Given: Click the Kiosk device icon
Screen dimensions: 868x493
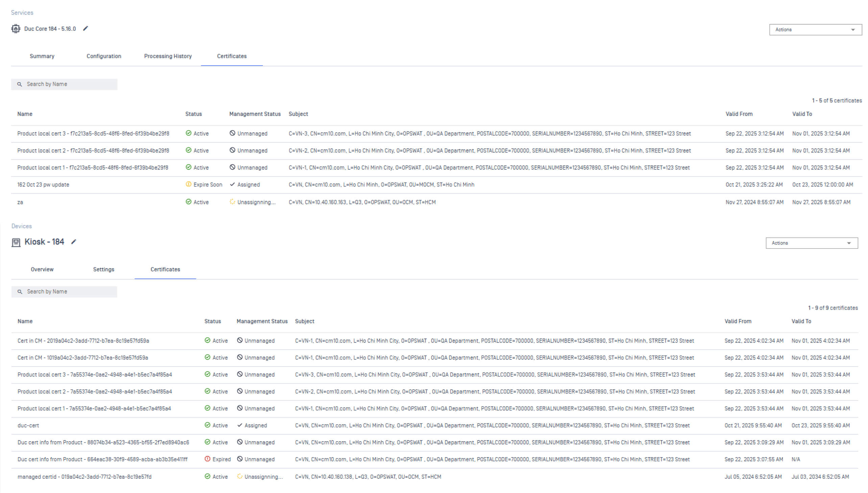Looking at the screenshot, I should tap(16, 242).
